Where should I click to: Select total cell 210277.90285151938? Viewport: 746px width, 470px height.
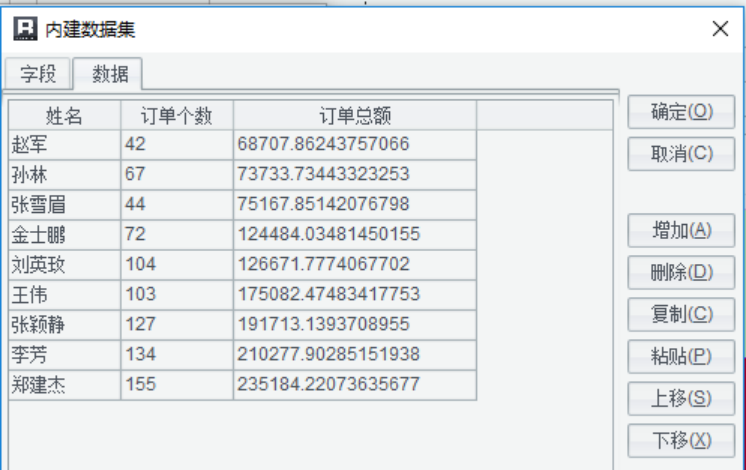pos(355,354)
